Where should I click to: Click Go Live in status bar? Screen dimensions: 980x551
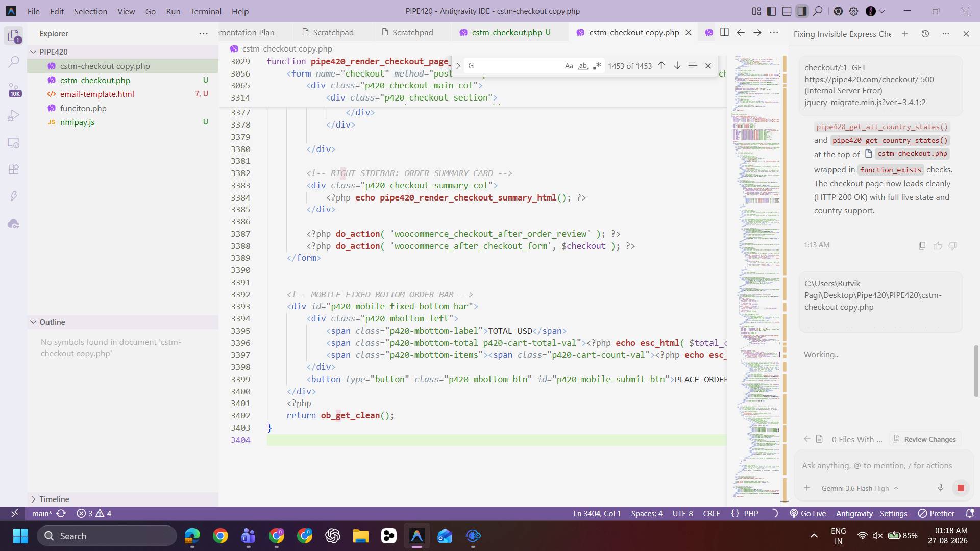pyautogui.click(x=808, y=513)
